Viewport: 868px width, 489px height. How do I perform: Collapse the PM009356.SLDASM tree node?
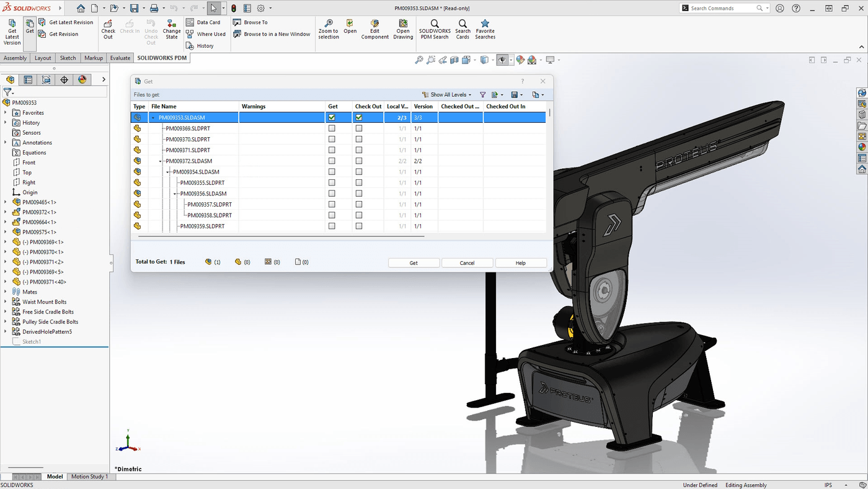point(174,193)
